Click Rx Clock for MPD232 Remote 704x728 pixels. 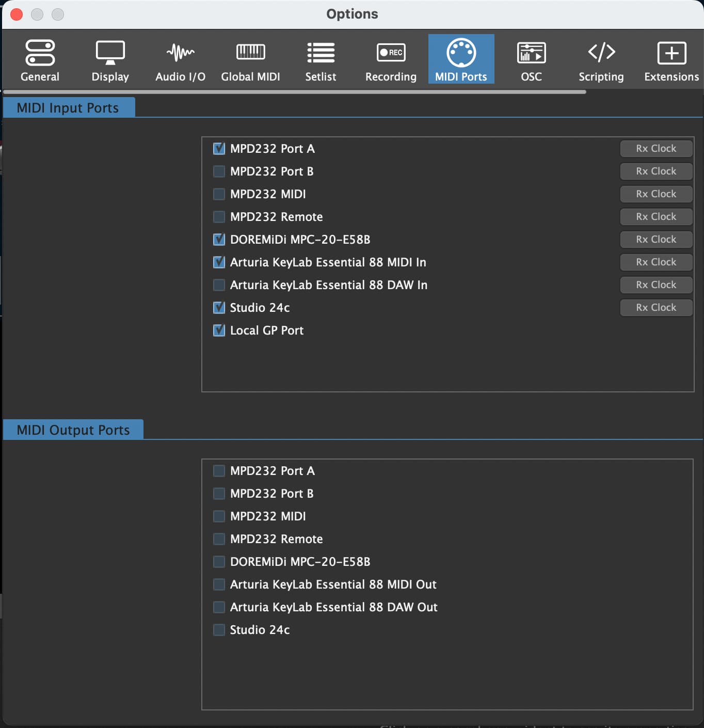point(656,217)
